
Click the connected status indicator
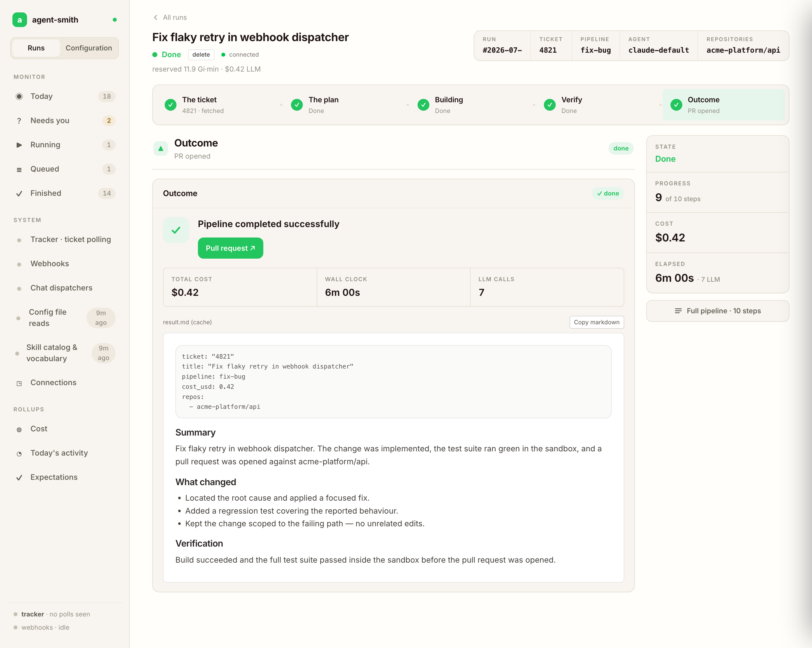pos(240,55)
